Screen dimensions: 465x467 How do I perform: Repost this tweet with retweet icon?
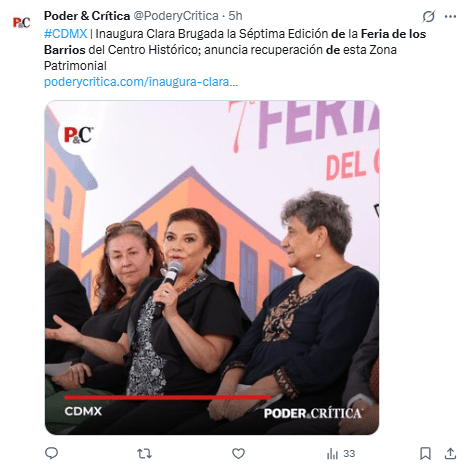click(144, 453)
